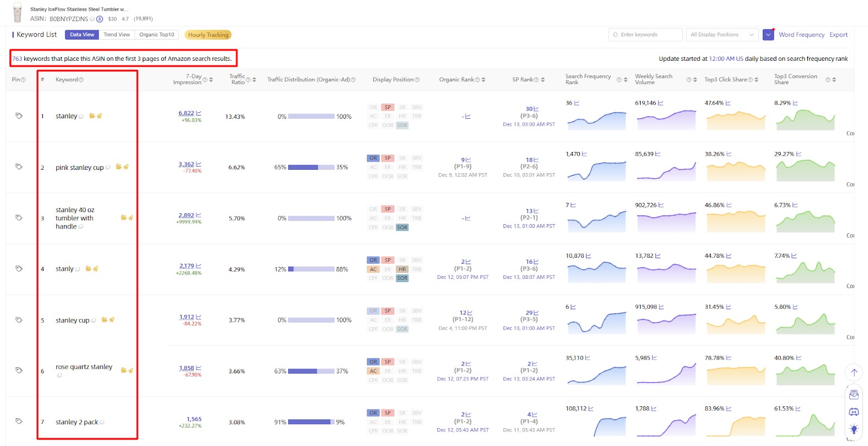
Task: Copy the 'stanley' keyword using its copy icon
Action: pyautogui.click(x=81, y=117)
